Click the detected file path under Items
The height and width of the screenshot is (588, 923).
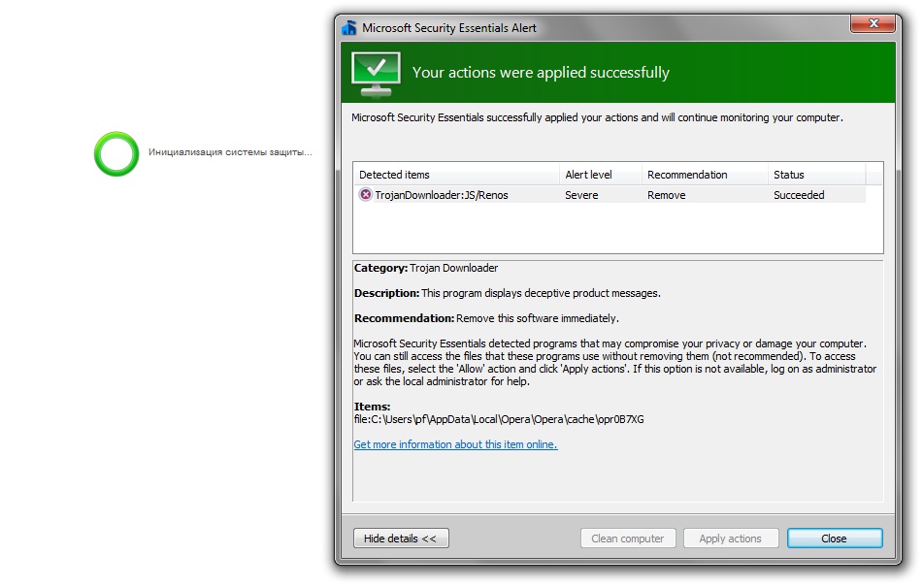pos(499,419)
